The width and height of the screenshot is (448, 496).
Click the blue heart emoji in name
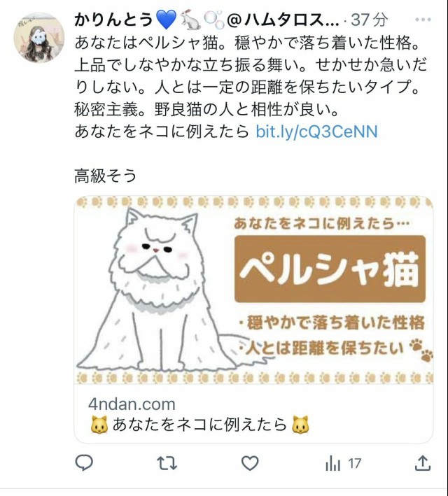click(x=167, y=20)
